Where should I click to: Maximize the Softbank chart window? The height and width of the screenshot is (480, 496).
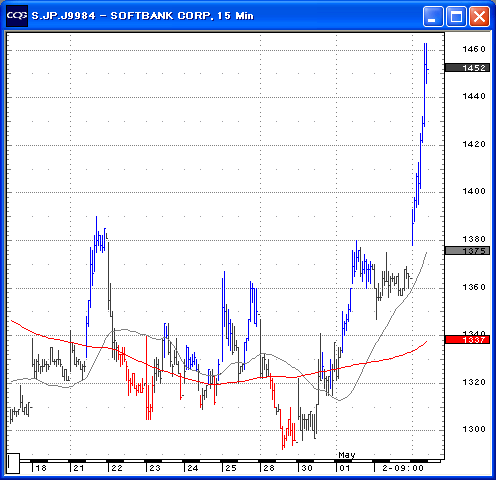click(x=456, y=16)
